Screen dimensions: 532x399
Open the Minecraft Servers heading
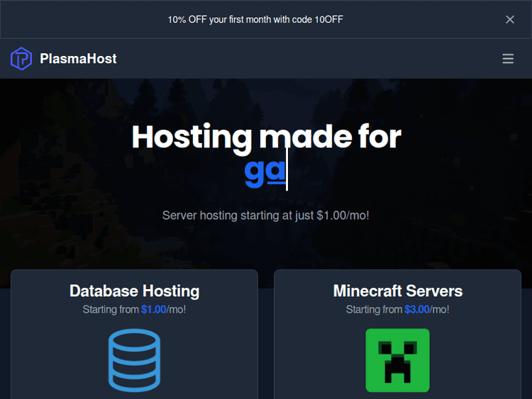[397, 291]
